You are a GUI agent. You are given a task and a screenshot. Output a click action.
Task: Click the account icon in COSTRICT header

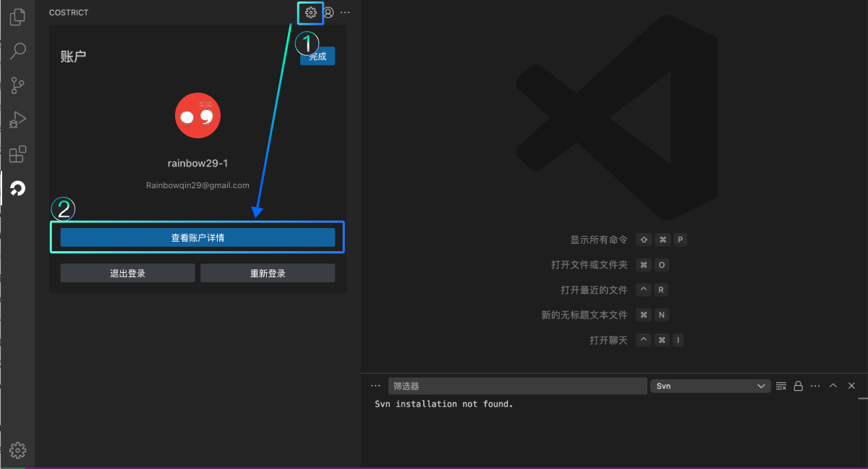coord(328,12)
